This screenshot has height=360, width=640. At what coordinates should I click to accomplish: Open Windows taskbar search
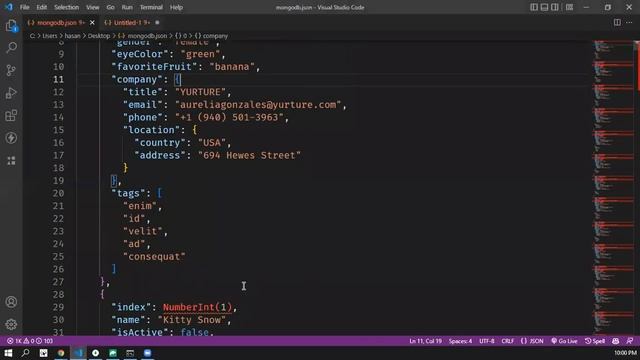click(x=25, y=353)
